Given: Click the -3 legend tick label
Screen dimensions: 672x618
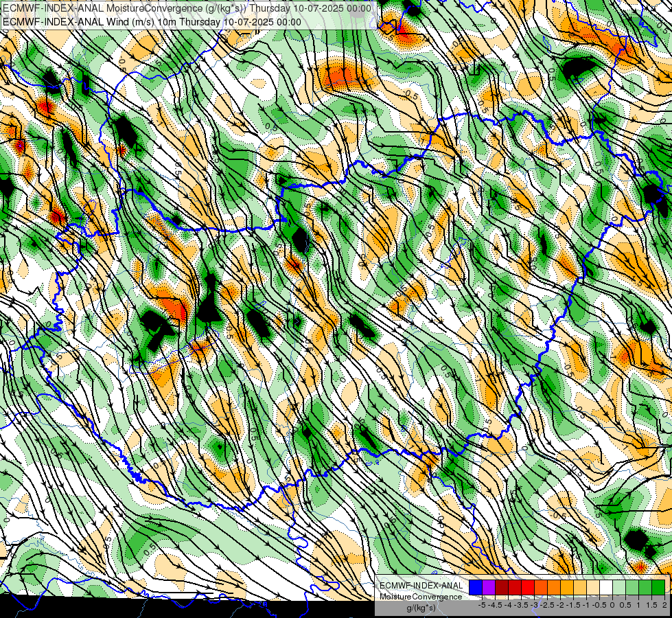Looking at the screenshot, I should [x=534, y=605].
